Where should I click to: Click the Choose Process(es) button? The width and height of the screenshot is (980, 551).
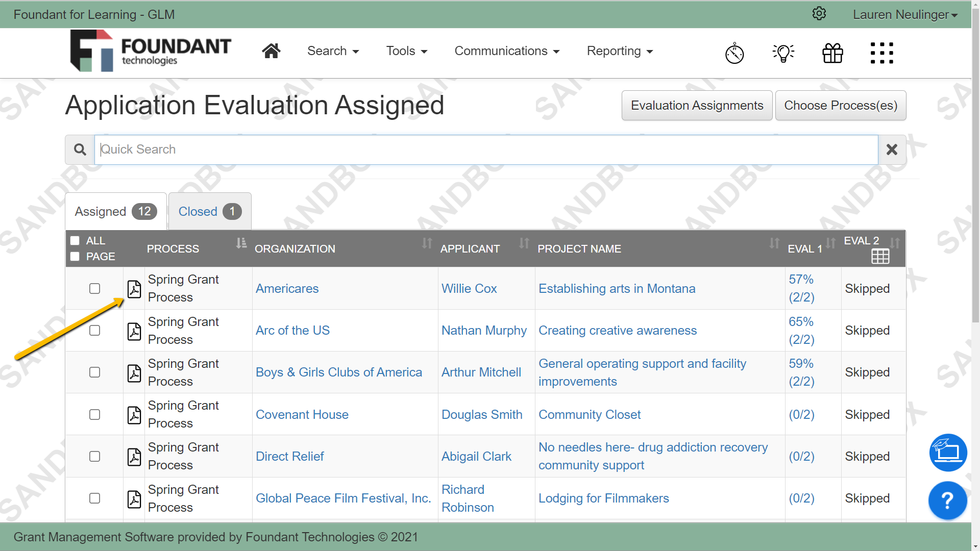pos(841,106)
